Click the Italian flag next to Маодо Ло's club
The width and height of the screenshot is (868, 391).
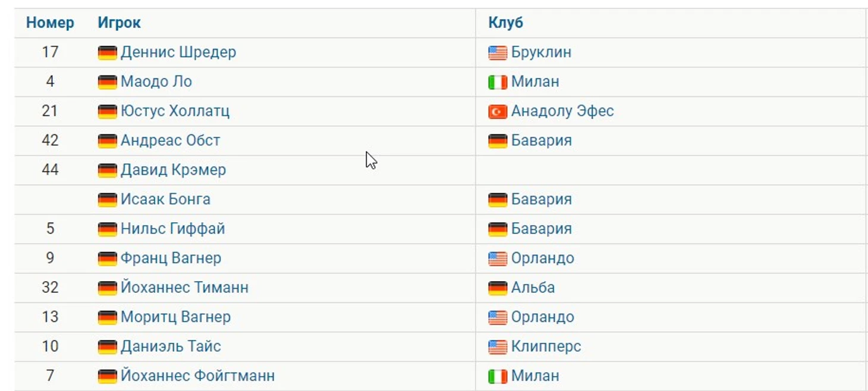coord(498,81)
